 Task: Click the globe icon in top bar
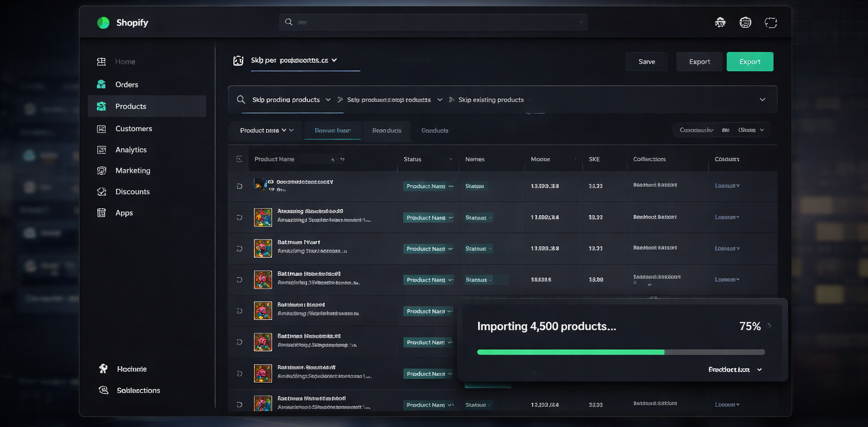(745, 23)
